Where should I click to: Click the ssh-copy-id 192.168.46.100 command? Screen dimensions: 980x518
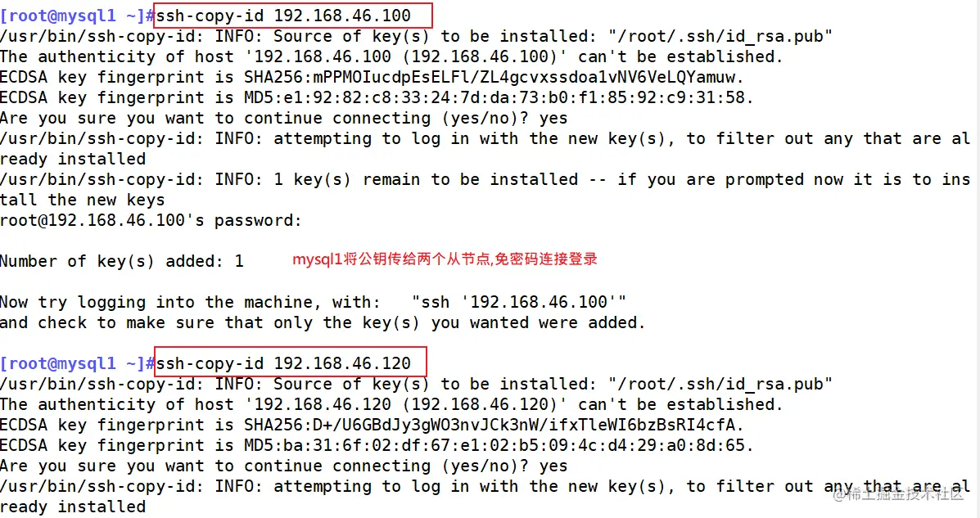[283, 16]
